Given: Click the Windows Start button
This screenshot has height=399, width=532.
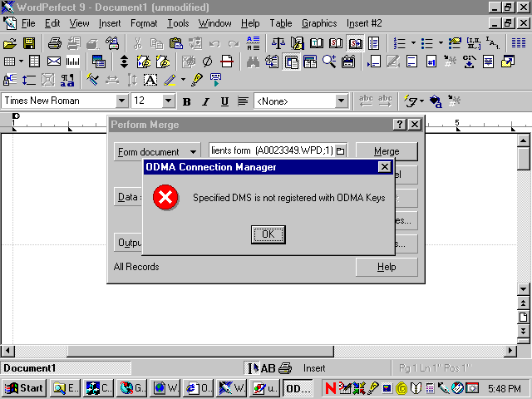Looking at the screenshot, I should [24, 387].
